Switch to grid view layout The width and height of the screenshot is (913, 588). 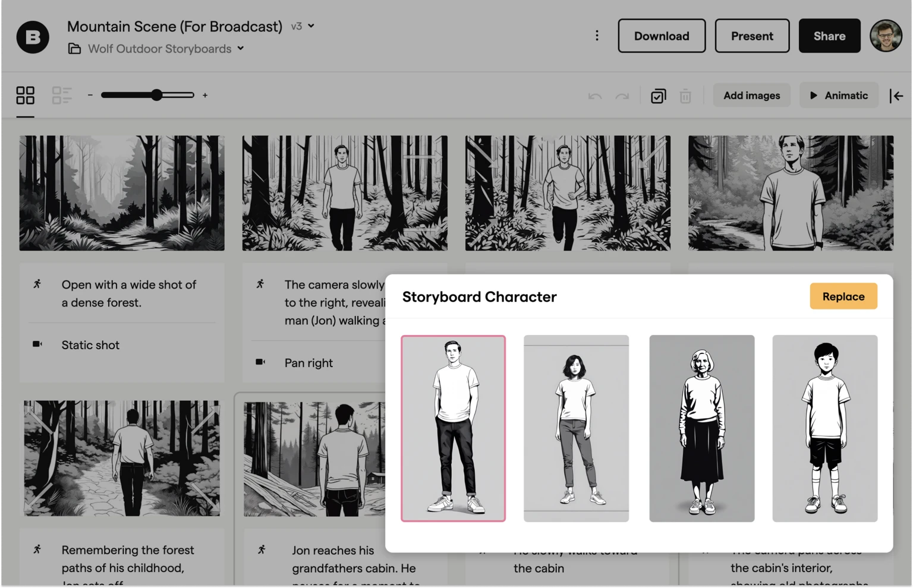coord(25,95)
